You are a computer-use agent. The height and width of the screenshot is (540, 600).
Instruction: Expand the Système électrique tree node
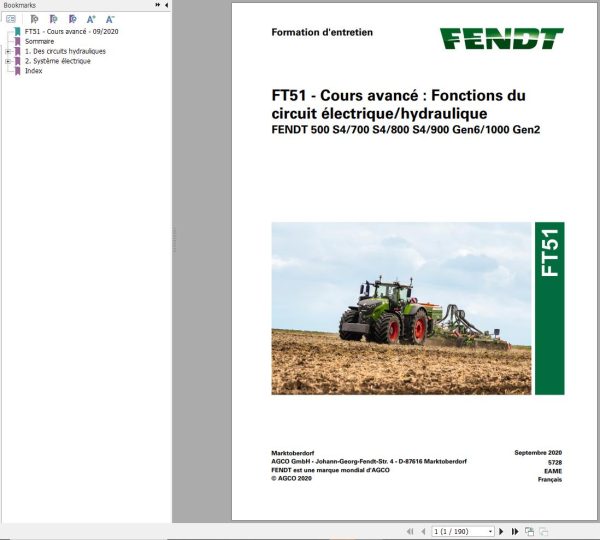tap(8, 61)
